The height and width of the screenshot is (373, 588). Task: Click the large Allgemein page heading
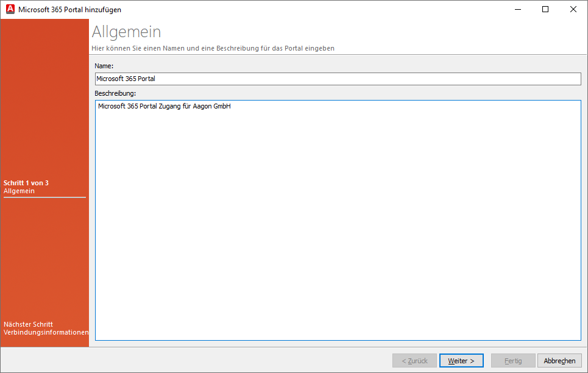point(126,32)
